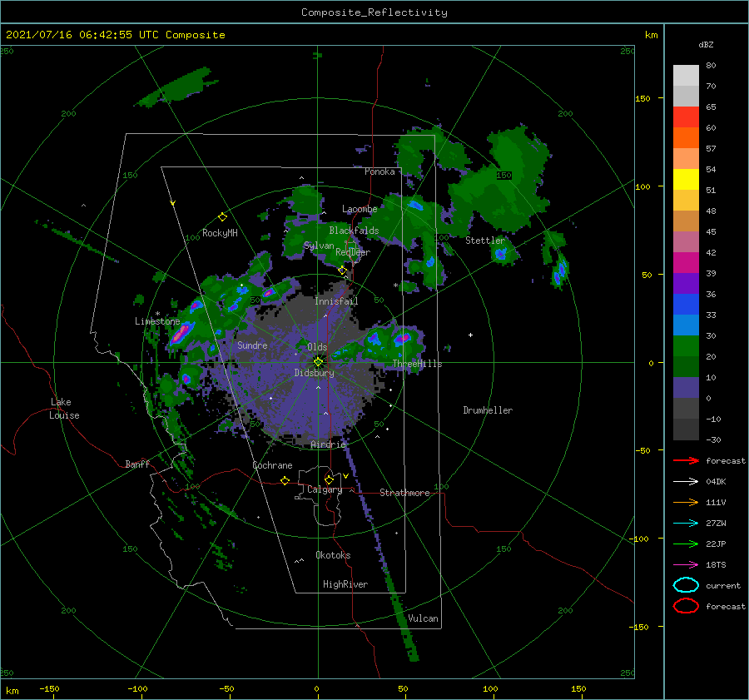The image size is (749, 700).
Task: Click the yellow diamond marker below RedDeer
Action: (x=342, y=271)
